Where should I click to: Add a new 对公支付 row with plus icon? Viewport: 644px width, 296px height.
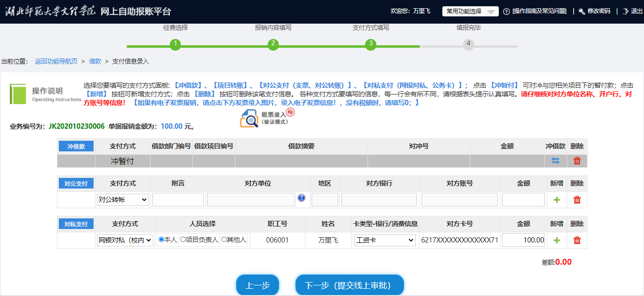(x=557, y=200)
